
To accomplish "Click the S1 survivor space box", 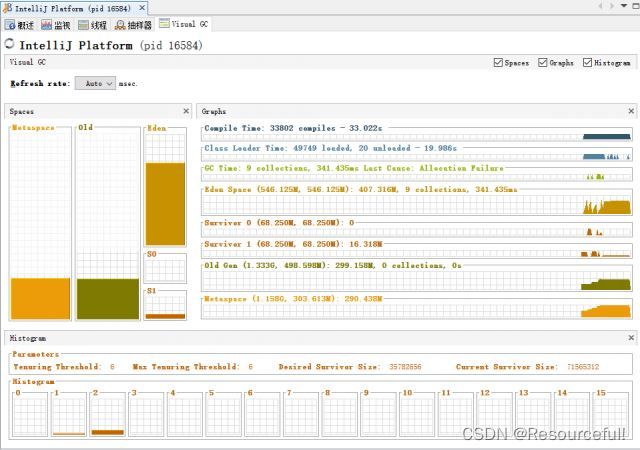I will [165, 305].
